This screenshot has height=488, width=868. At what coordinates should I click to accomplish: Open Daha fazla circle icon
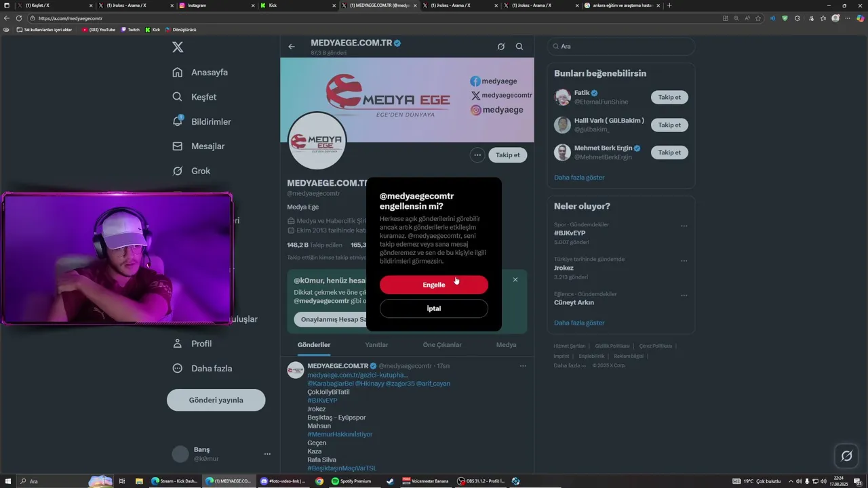[178, 368]
